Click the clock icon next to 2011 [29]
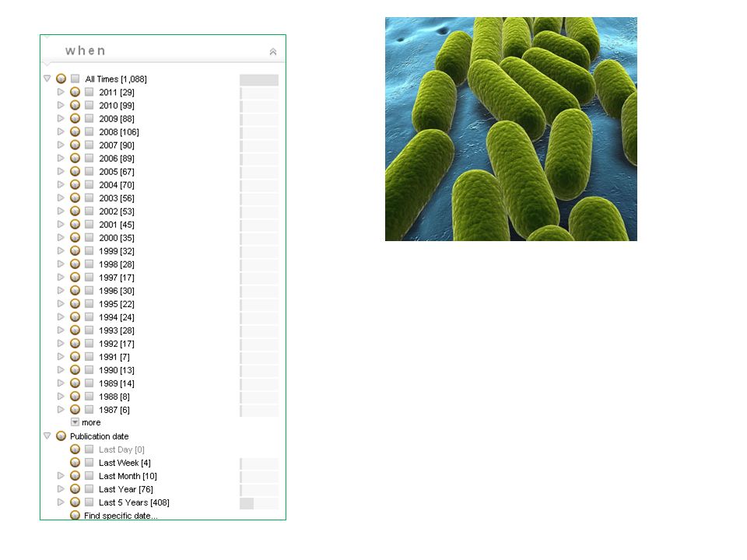The image size is (747, 560). pos(75,92)
